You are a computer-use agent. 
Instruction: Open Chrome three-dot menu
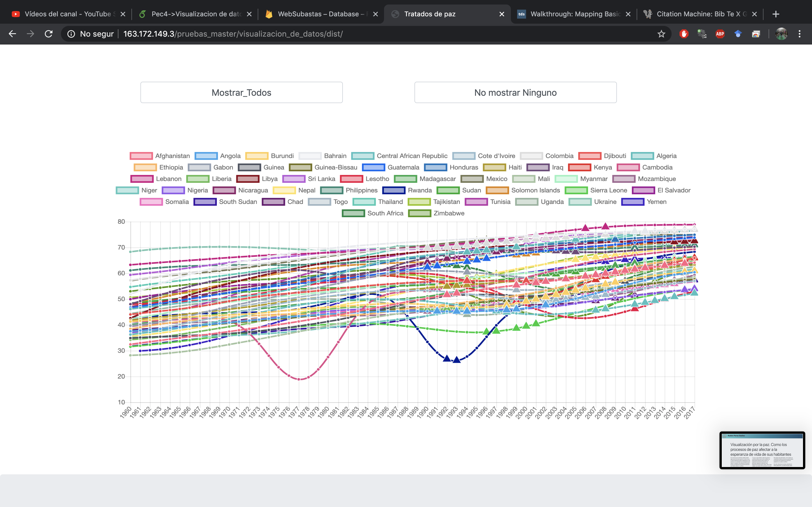point(800,34)
